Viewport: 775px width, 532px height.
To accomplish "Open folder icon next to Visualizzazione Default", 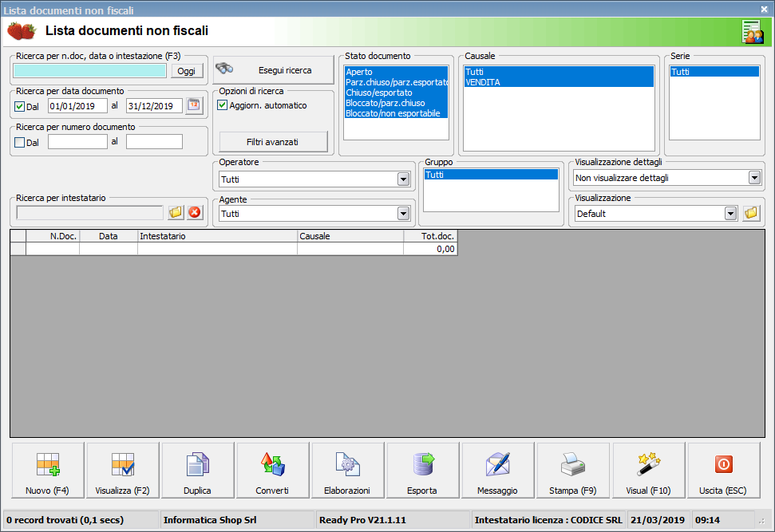I will pyautogui.click(x=751, y=213).
